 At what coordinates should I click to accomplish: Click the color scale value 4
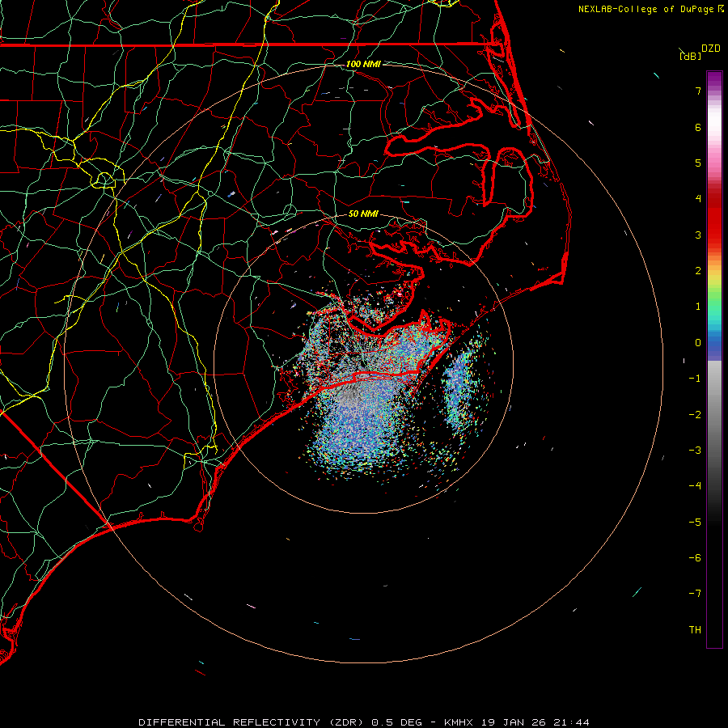coord(698,199)
